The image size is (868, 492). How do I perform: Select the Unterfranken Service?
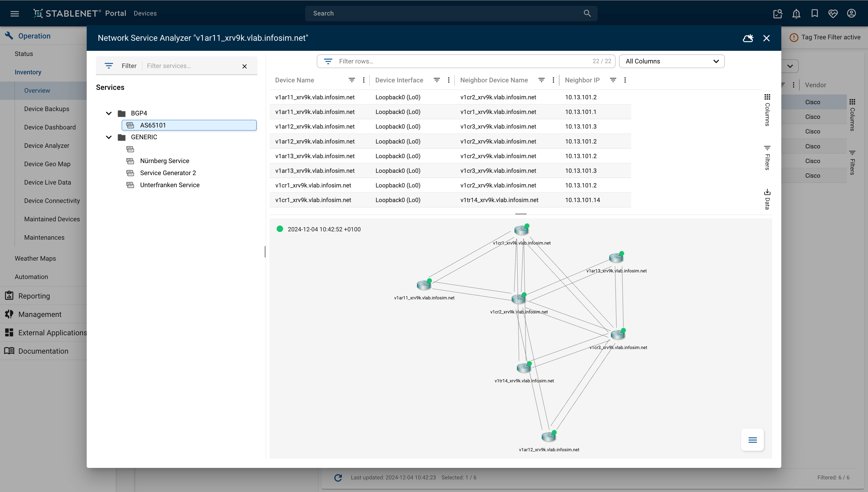pyautogui.click(x=170, y=185)
